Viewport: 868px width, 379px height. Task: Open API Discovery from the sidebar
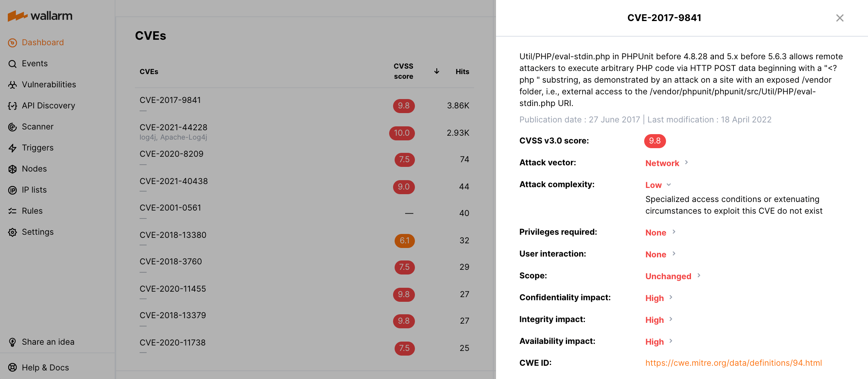tap(12, 105)
